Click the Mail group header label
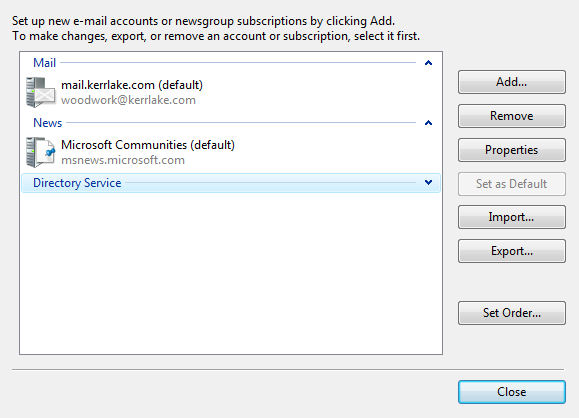This screenshot has width=579, height=418. 44,63
